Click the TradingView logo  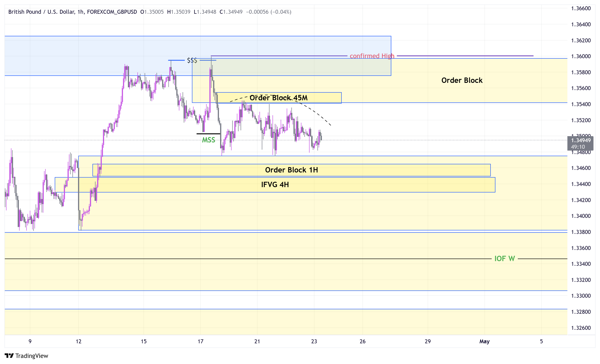26,356
